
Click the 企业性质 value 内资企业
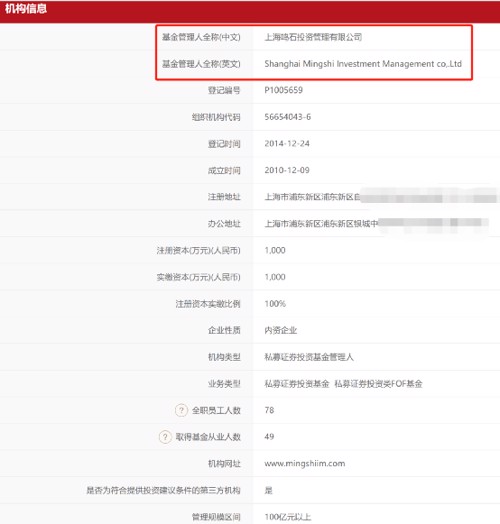[280, 331]
